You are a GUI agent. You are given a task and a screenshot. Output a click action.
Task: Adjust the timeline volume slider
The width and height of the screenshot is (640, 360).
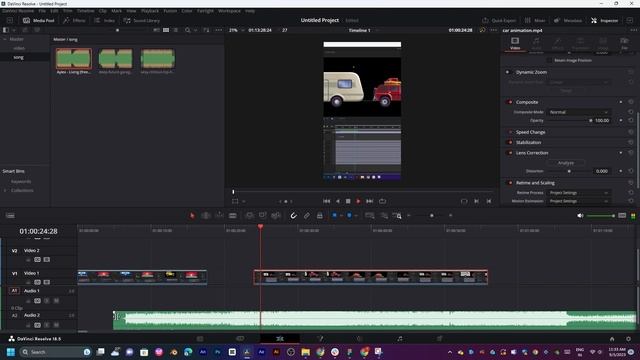[x=600, y=216]
